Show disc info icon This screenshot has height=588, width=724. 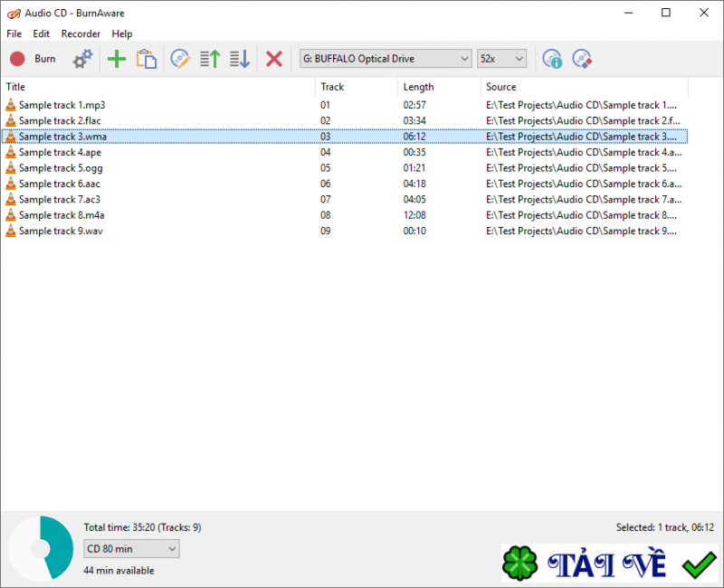(x=552, y=59)
